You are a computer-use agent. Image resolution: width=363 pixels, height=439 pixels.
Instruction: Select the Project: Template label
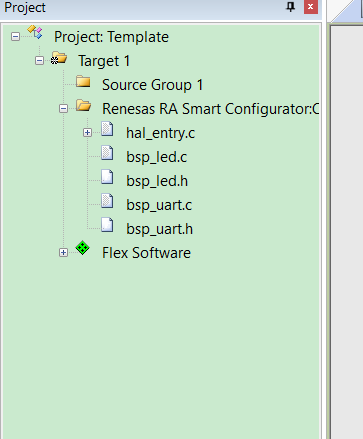coord(111,37)
